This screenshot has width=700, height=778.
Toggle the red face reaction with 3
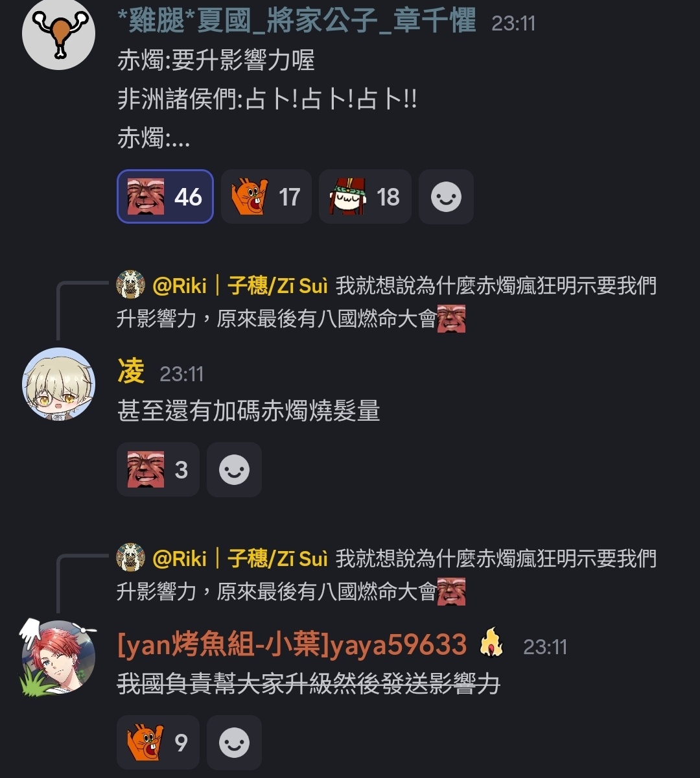[x=157, y=469]
